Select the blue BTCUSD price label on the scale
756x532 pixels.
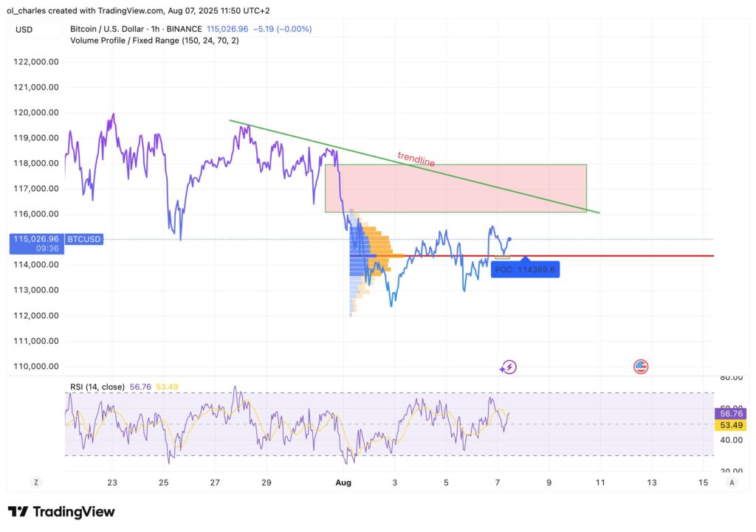(x=83, y=239)
